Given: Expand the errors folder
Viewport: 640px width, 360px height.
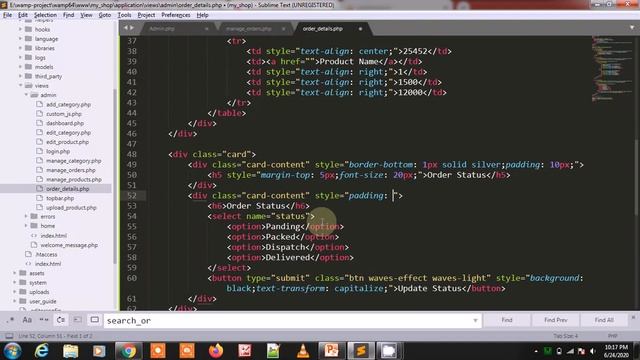Looking at the screenshot, I should [x=27, y=216].
